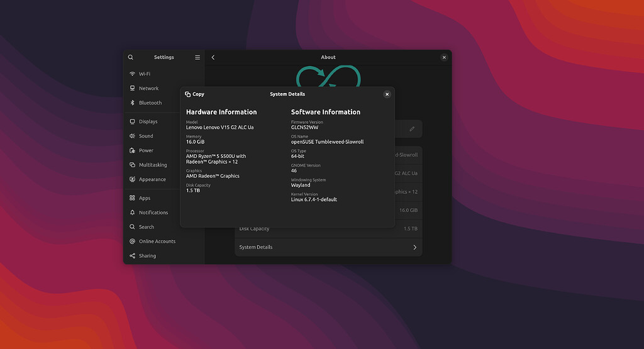Select Power in the settings sidebar
Screen dimensions: 644x349
click(146, 150)
